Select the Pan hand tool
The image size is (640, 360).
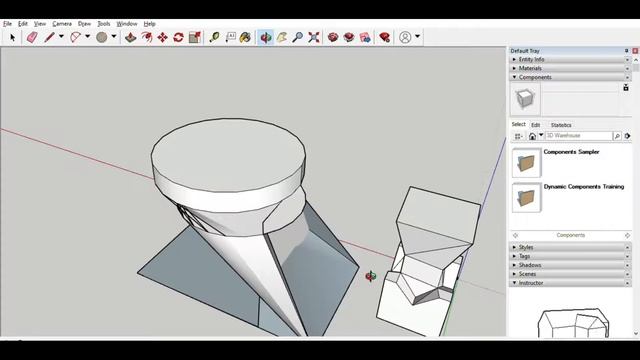[x=282, y=38]
